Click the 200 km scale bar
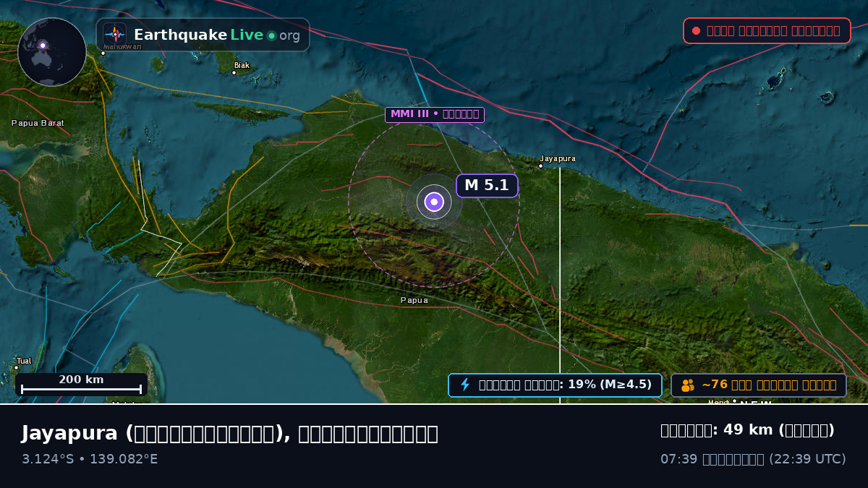This screenshot has width=868, height=488. [81, 385]
